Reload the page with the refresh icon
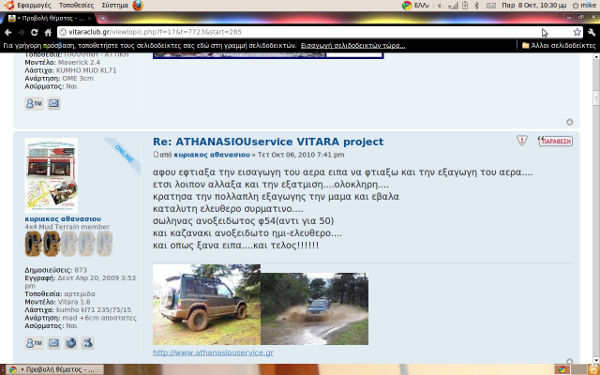Image resolution: width=600 pixels, height=375 pixels. click(34, 33)
